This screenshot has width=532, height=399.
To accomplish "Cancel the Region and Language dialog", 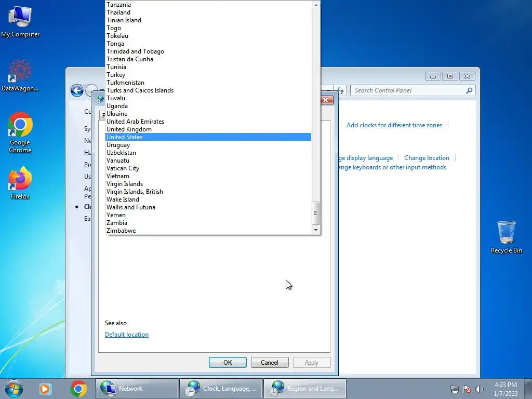I will tap(270, 362).
